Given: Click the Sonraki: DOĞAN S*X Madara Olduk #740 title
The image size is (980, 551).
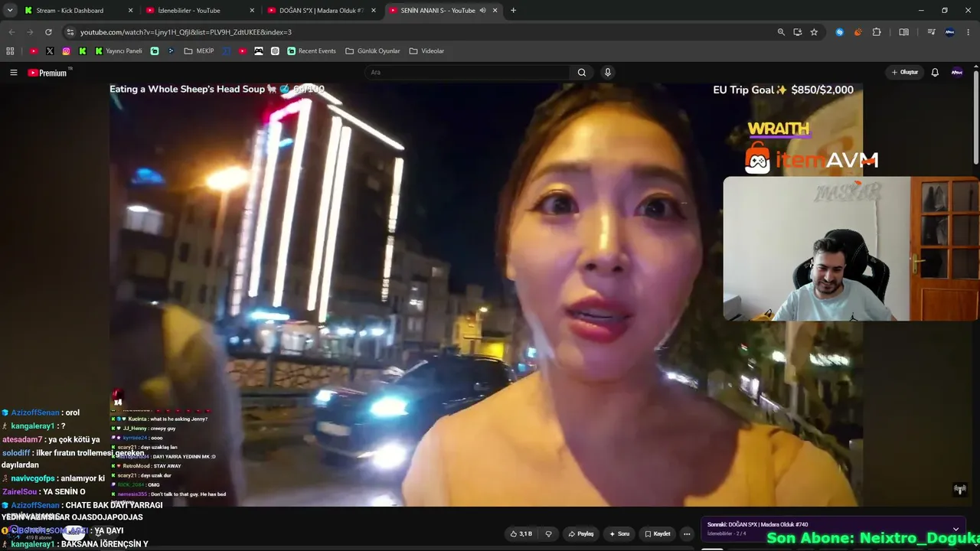Looking at the screenshot, I should coord(758,524).
